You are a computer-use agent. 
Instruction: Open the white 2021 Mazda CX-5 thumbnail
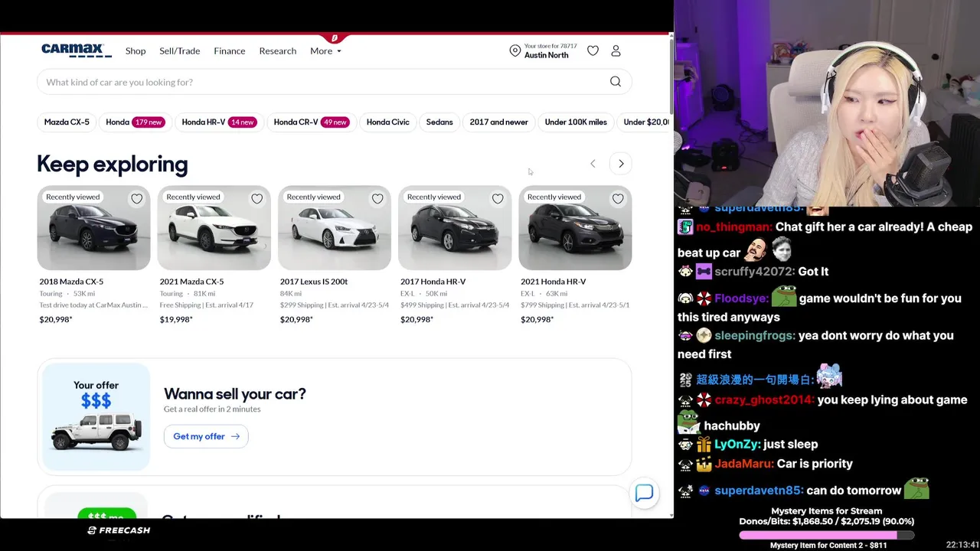click(x=214, y=228)
